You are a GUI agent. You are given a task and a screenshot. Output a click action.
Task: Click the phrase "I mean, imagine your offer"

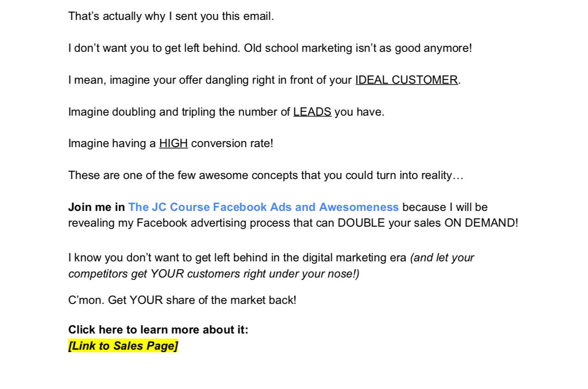point(135,80)
